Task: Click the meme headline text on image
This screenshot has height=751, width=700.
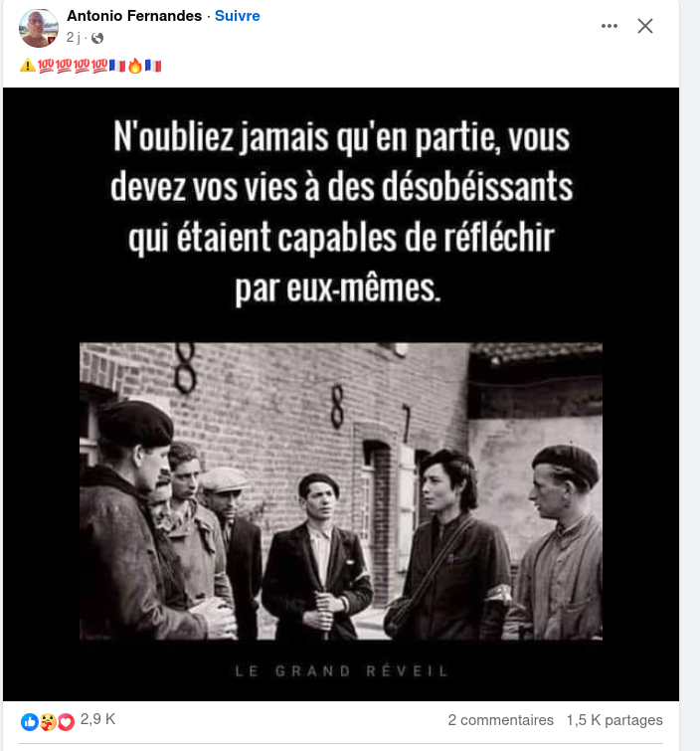Action: [x=341, y=213]
